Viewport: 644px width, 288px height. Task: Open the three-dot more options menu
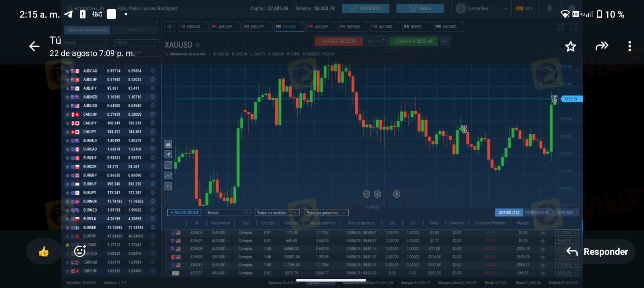coord(630,46)
